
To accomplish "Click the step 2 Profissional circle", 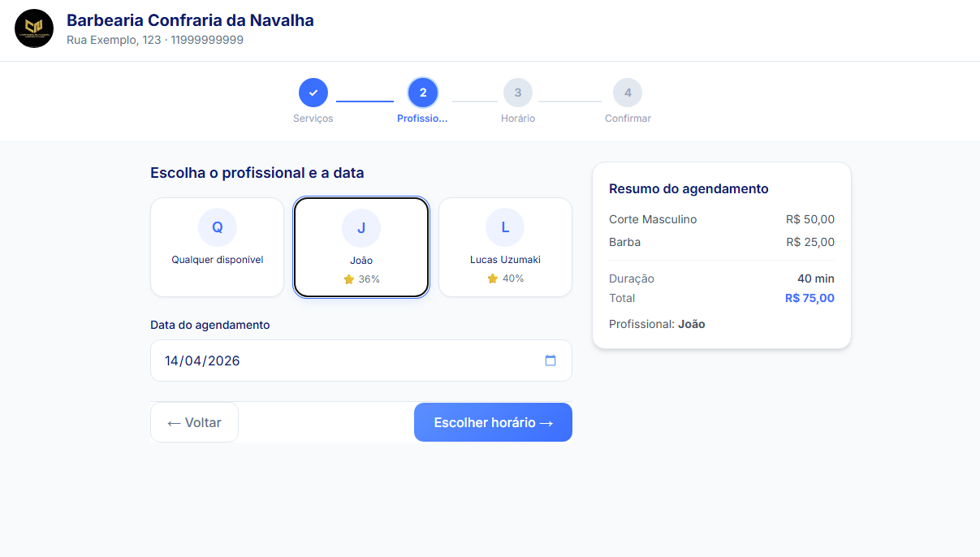I will click(423, 93).
